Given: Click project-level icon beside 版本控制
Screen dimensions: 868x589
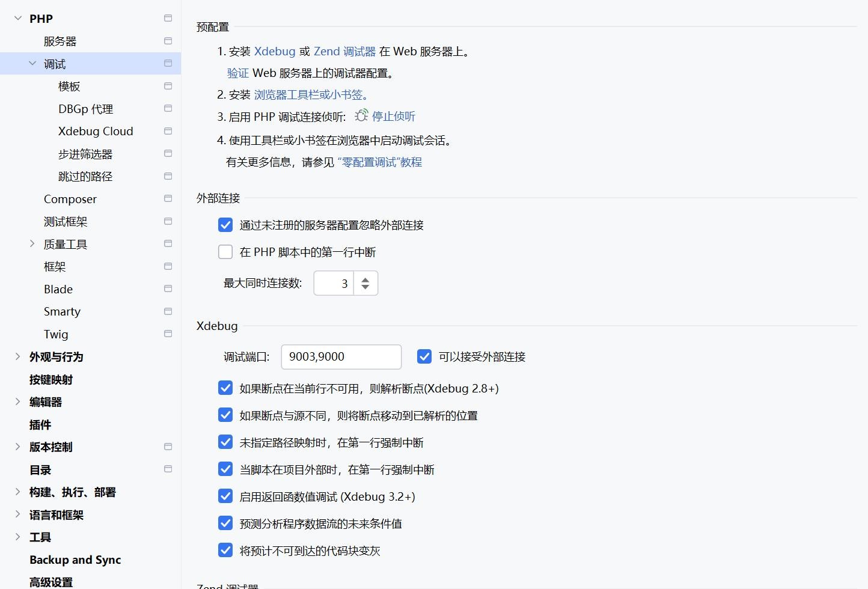Looking at the screenshot, I should pos(168,447).
